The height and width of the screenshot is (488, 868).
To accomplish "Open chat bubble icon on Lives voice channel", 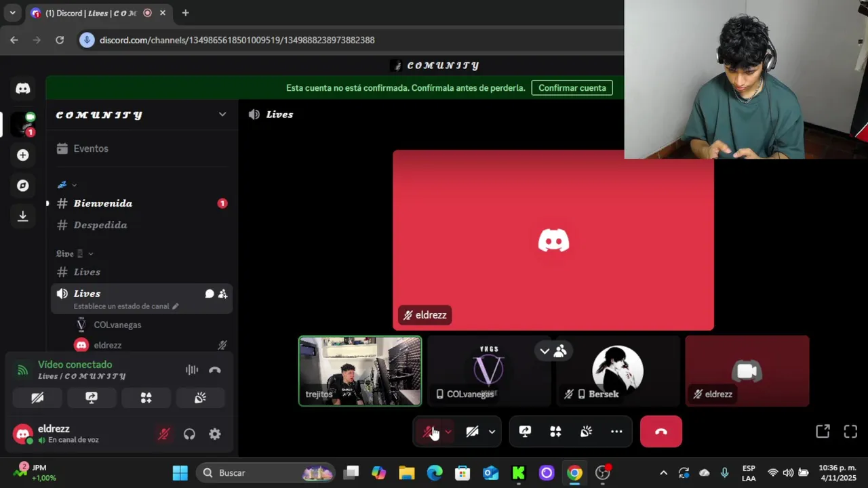I will coord(210,293).
